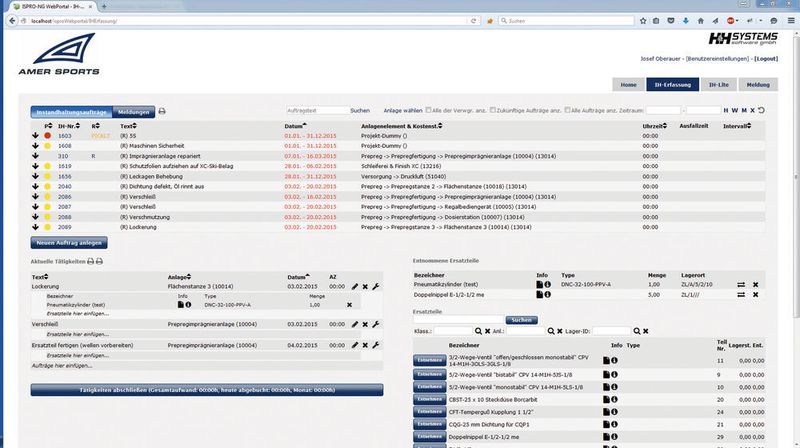This screenshot has width=800, height=448.
Task: Sort orders by IH-Nr. column
Action: point(71,126)
